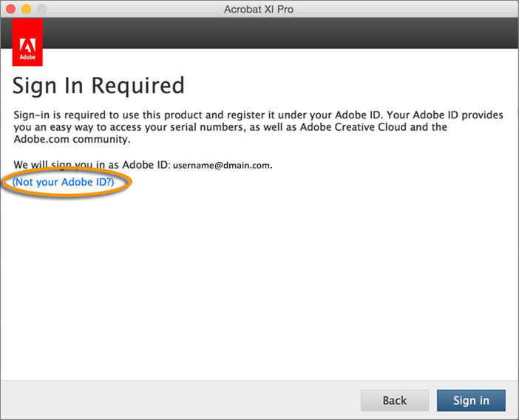519x420 pixels.
Task: Click the gray footer bar left of Back
Action: 177,400
